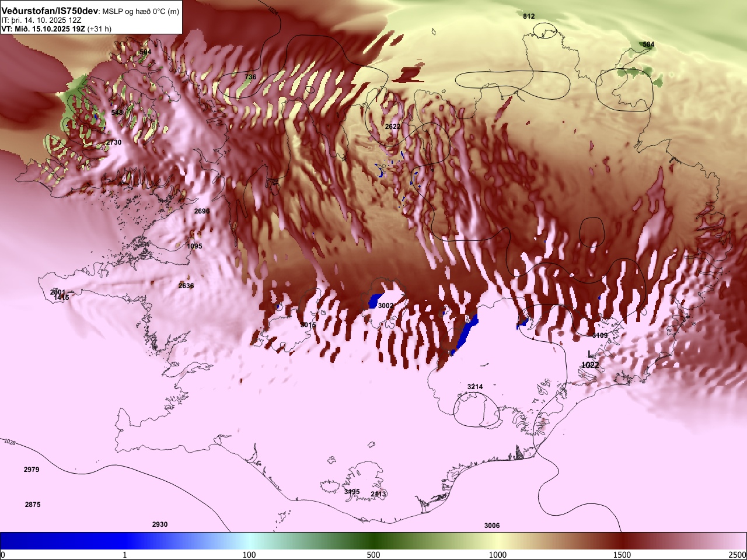Click the 3002 height value

coord(386,306)
